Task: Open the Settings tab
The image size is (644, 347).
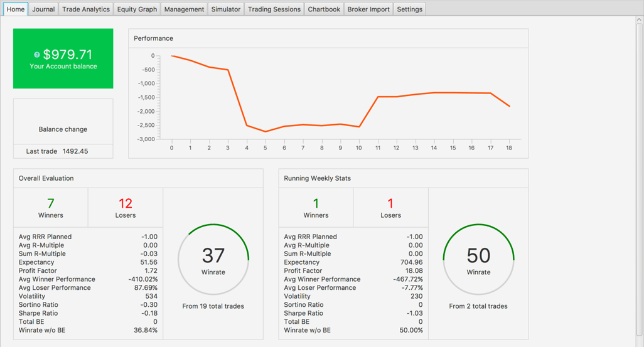Action: tap(409, 9)
